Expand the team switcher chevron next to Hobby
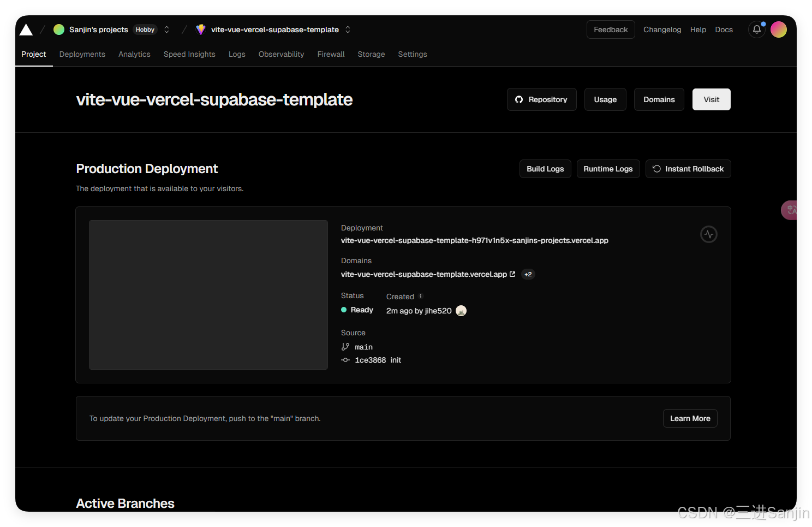This screenshot has width=812, height=527. point(167,29)
